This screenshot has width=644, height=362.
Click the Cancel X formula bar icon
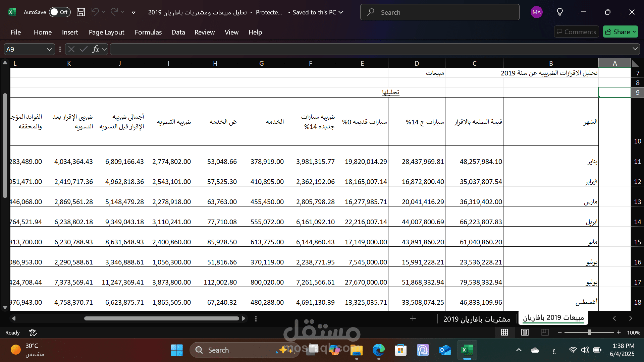[x=71, y=49]
